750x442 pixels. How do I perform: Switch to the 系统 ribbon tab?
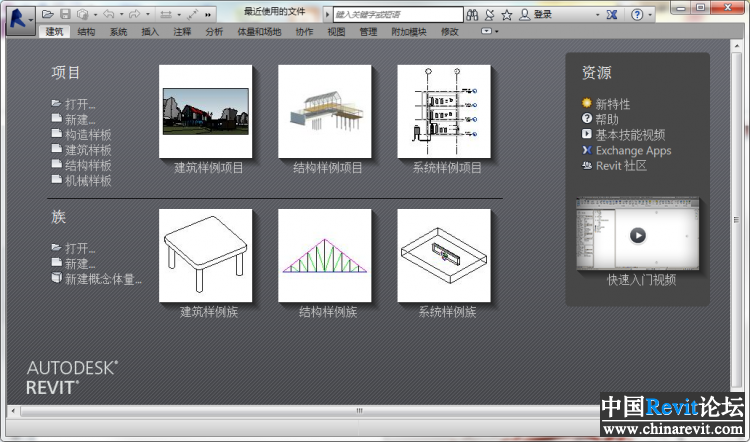pyautogui.click(x=118, y=32)
